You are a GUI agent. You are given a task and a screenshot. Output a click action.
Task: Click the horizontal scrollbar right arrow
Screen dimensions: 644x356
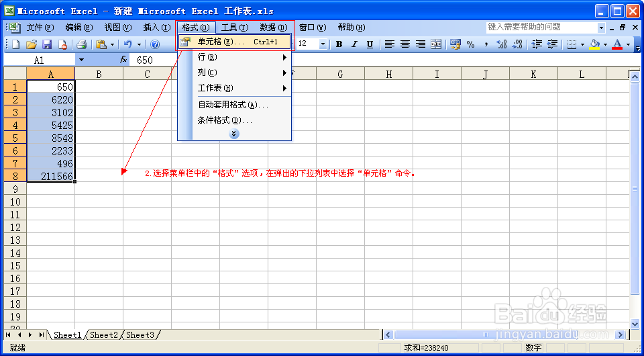click(620, 335)
